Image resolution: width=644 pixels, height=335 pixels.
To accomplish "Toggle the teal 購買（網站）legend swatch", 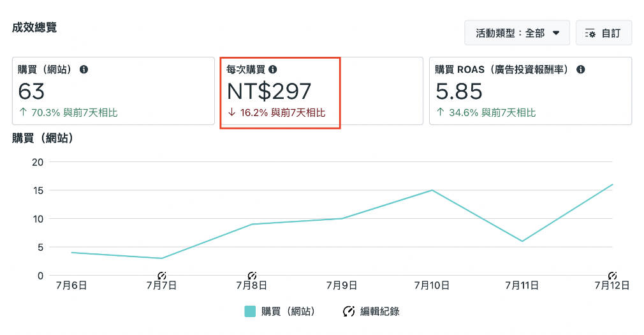I will pos(250,311).
